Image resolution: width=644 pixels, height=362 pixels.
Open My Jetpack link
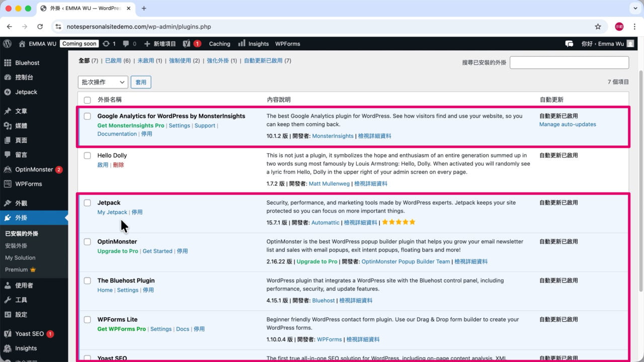(x=112, y=212)
